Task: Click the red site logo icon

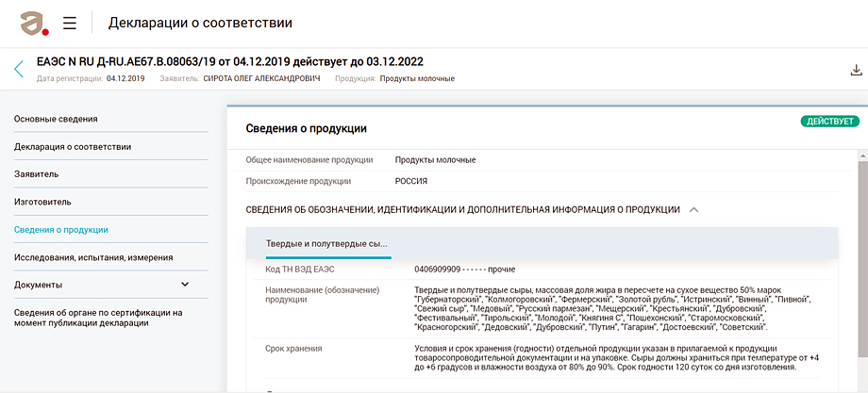Action: [36, 23]
